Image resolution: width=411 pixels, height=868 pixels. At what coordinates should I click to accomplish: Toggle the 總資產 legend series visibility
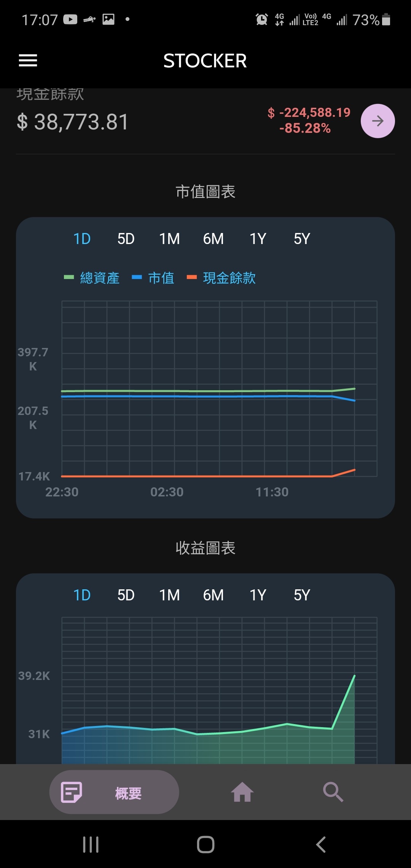point(100,278)
